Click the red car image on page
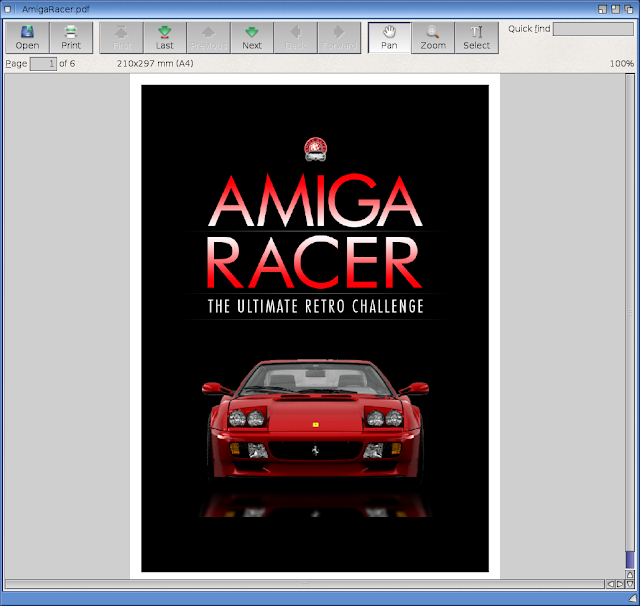Viewport: 640px width, 606px height. [315, 422]
